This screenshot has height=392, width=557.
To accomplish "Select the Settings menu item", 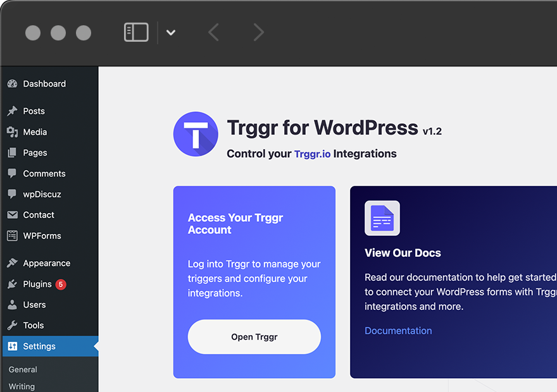I will (x=49, y=346).
